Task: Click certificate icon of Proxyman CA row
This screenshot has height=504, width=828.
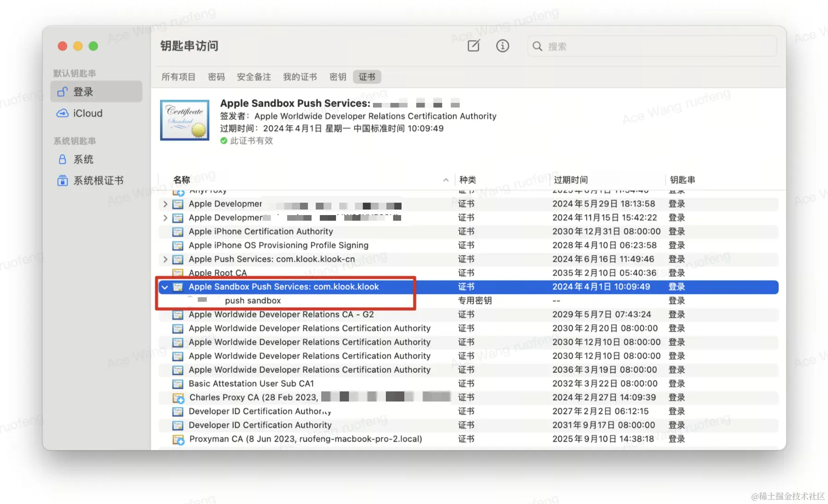Action: (x=178, y=439)
